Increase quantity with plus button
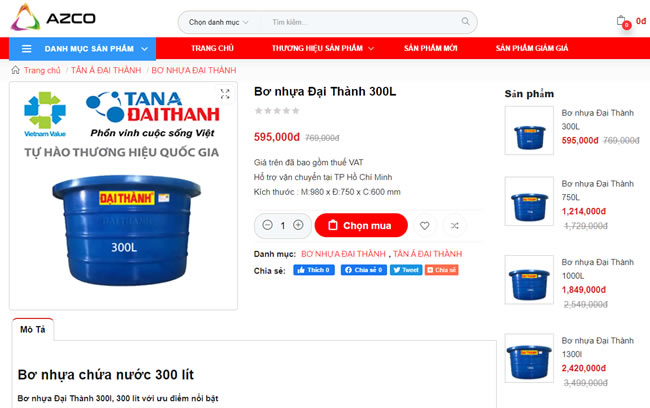The height and width of the screenshot is (408, 650). tap(298, 225)
